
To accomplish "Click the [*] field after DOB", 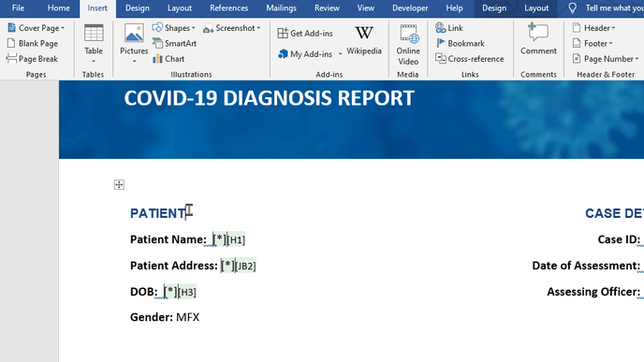I will (170, 292).
